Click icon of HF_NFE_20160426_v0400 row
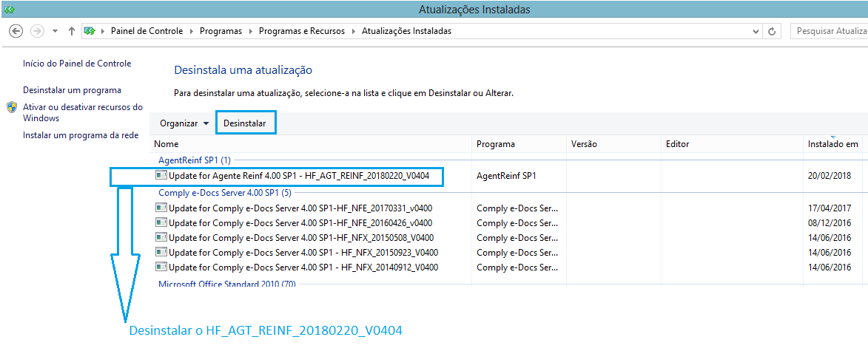The width and height of the screenshot is (868, 351). click(x=161, y=222)
